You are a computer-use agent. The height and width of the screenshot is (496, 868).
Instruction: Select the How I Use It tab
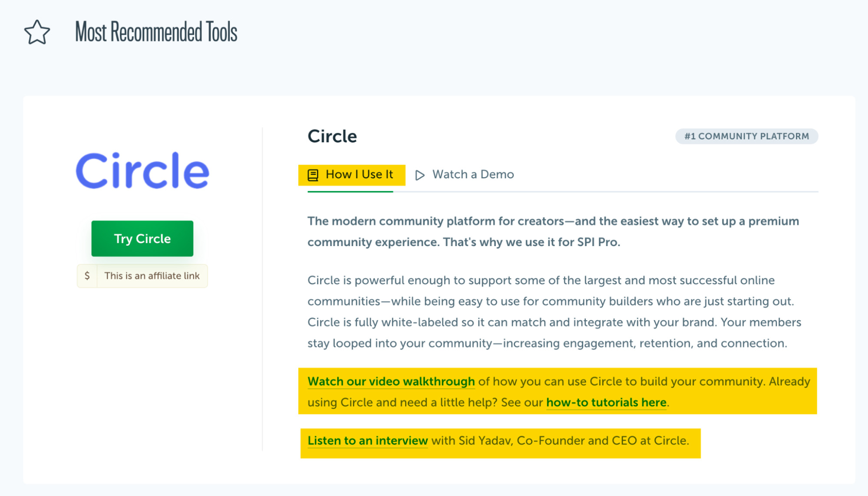pyautogui.click(x=360, y=174)
